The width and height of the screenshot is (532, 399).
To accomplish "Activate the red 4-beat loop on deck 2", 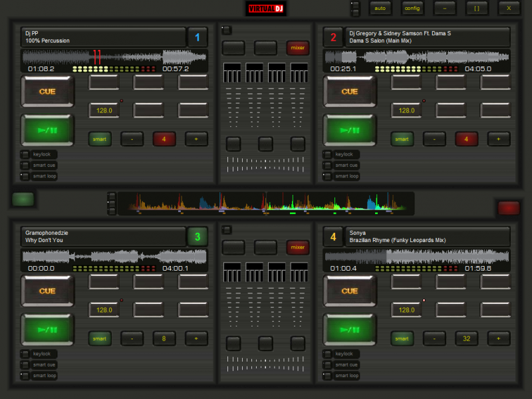I will click(467, 139).
